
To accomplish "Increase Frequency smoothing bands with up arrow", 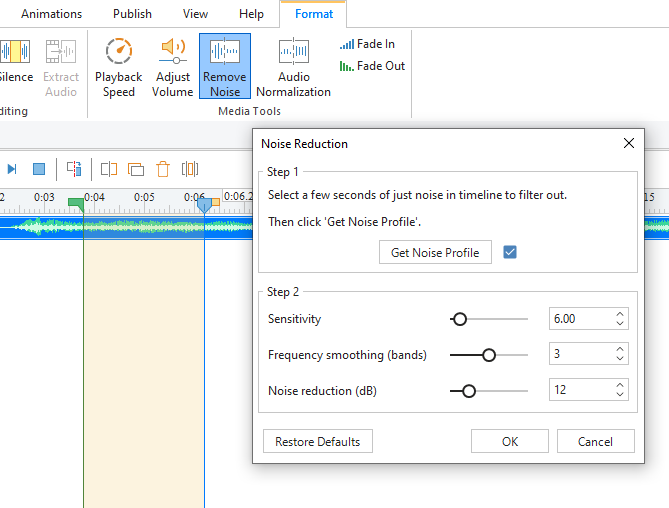I will point(620,349).
